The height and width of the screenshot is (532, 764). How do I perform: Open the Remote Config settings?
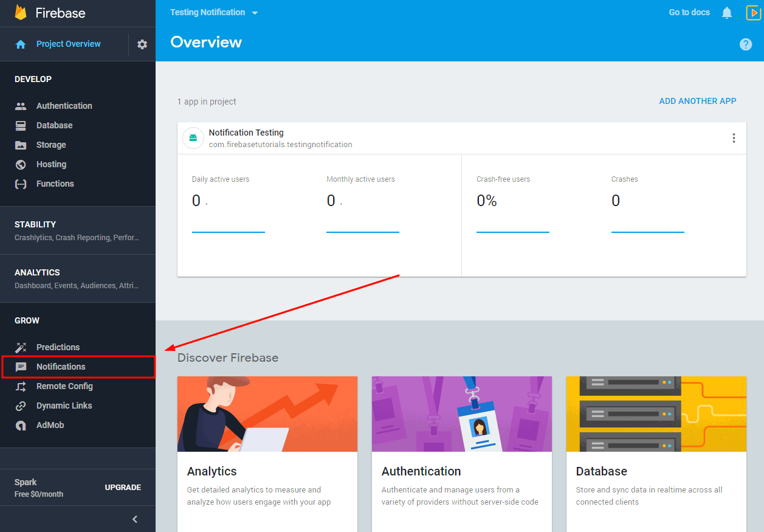(20, 385)
